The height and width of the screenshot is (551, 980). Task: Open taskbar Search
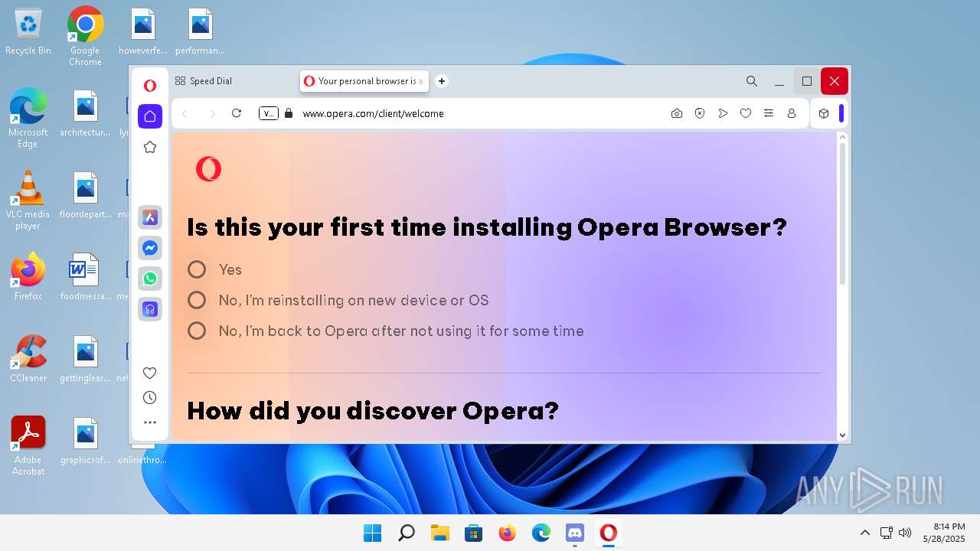pos(407,533)
